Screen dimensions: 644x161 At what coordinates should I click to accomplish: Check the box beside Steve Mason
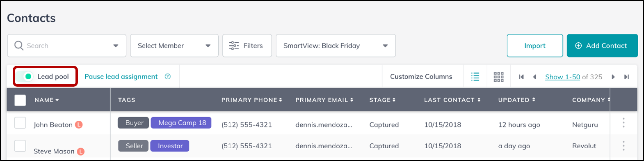(20, 145)
